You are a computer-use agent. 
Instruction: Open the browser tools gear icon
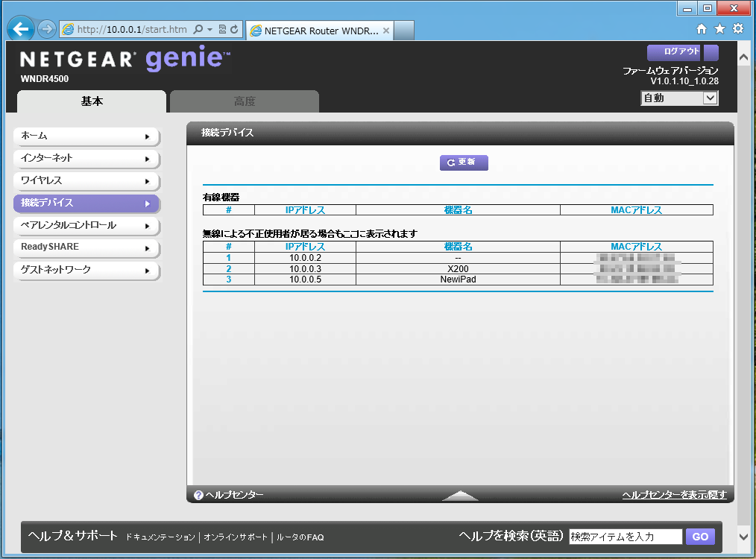tap(737, 29)
